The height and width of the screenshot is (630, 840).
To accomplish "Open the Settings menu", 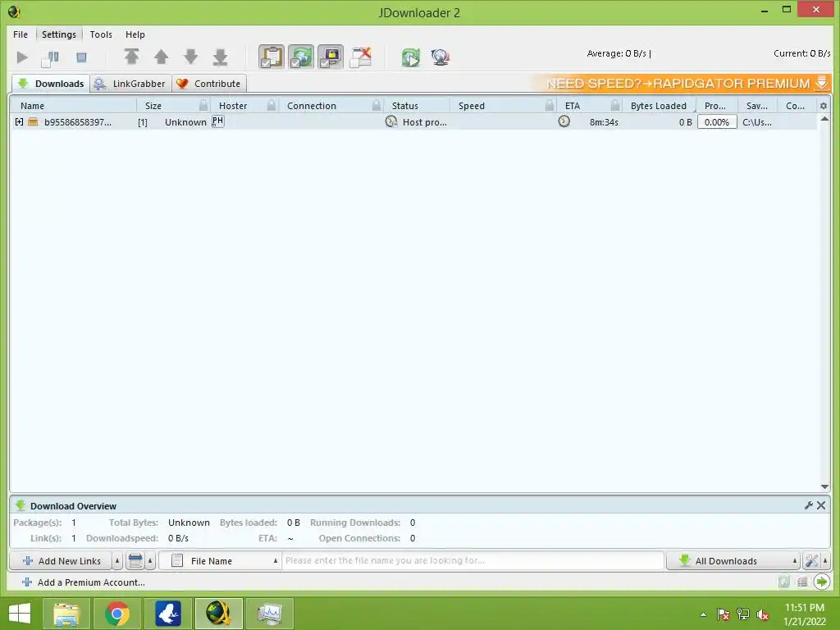I will click(59, 34).
